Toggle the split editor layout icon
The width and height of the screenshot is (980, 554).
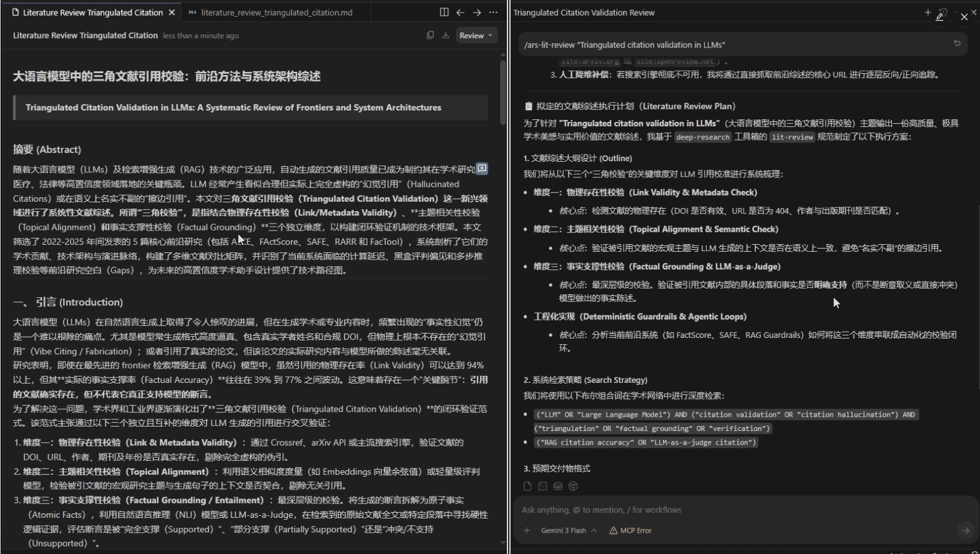pos(444,12)
